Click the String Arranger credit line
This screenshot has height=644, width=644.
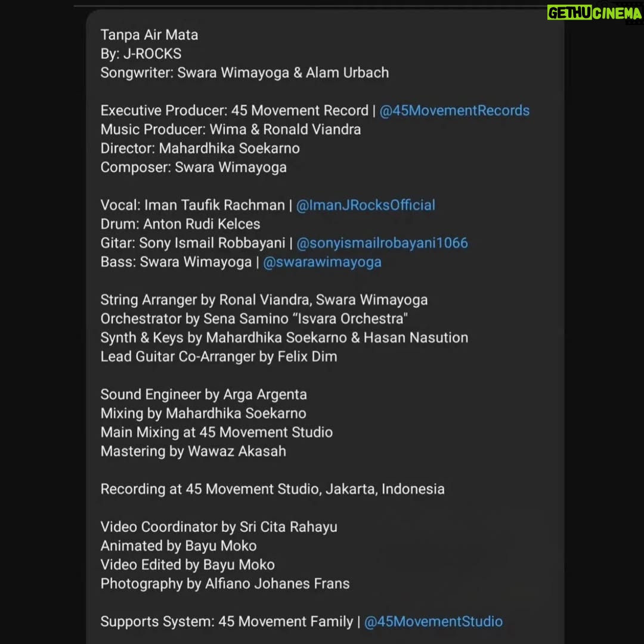pos(264,300)
